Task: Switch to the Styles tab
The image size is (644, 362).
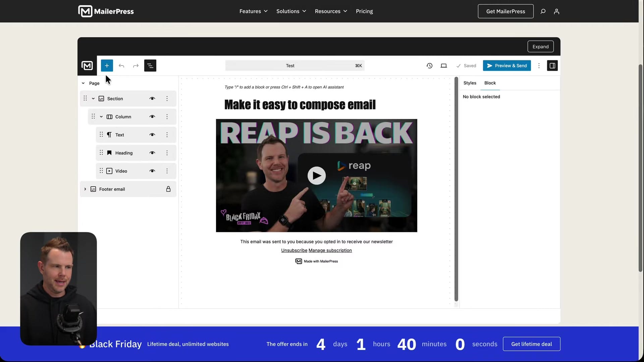Action: click(470, 83)
